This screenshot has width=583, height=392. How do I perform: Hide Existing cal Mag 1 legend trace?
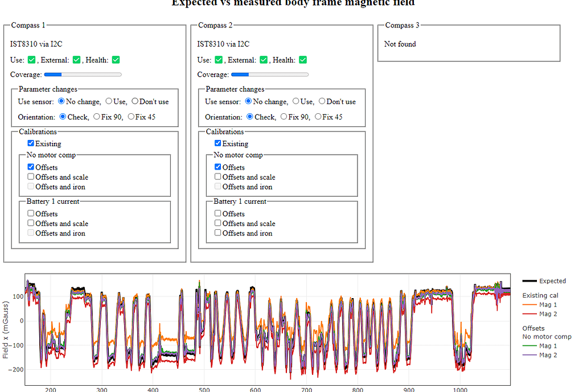[x=540, y=305]
